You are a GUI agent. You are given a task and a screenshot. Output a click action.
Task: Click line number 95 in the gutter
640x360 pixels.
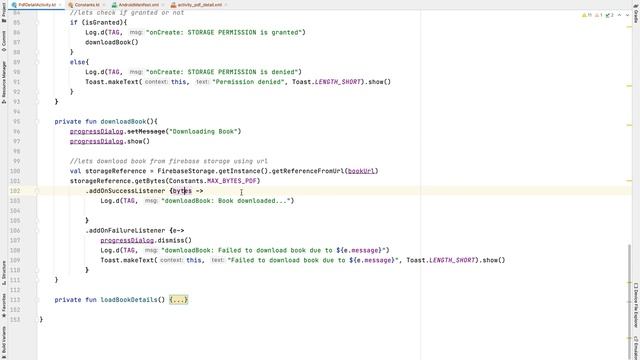click(16, 121)
